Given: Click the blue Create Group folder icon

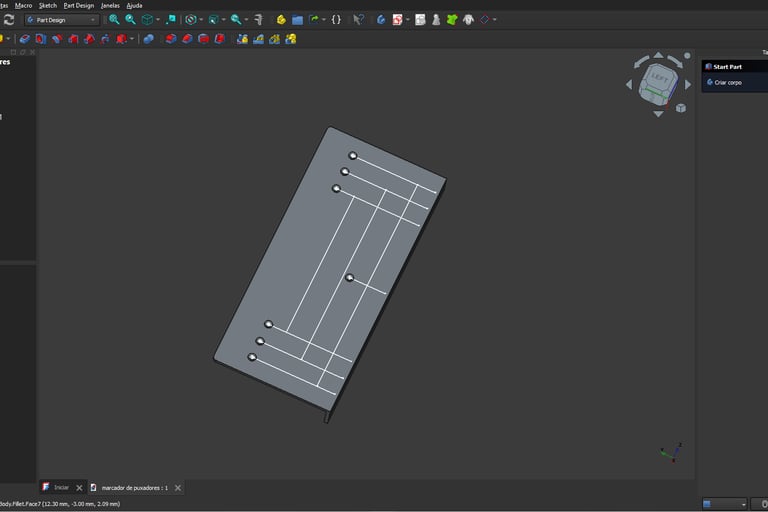Looking at the screenshot, I should (x=297, y=19).
